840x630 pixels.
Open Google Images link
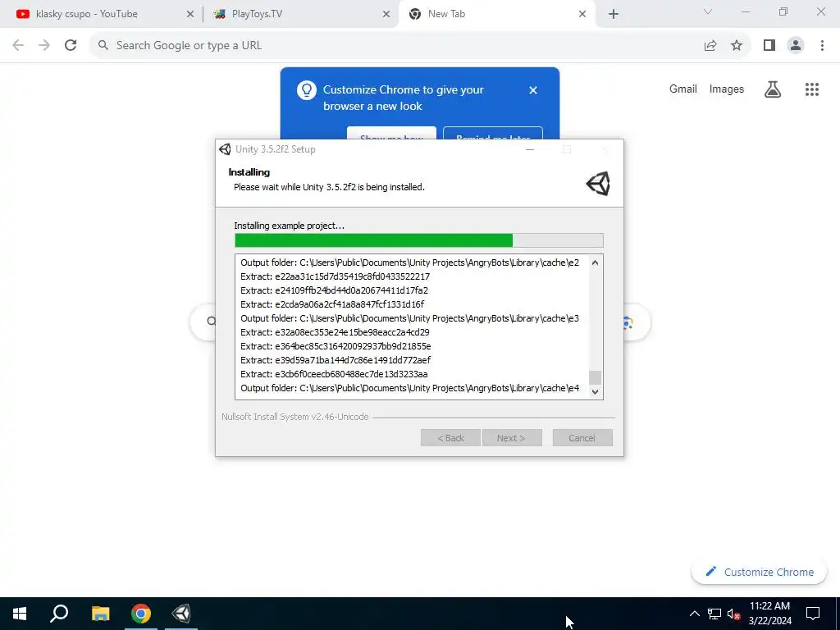pyautogui.click(x=727, y=89)
